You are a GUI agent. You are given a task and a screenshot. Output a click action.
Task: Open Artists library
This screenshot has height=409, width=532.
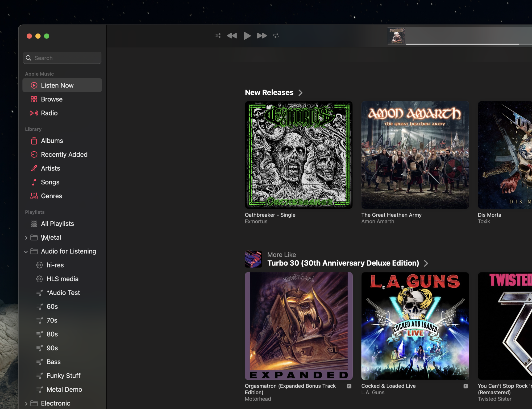(62, 168)
